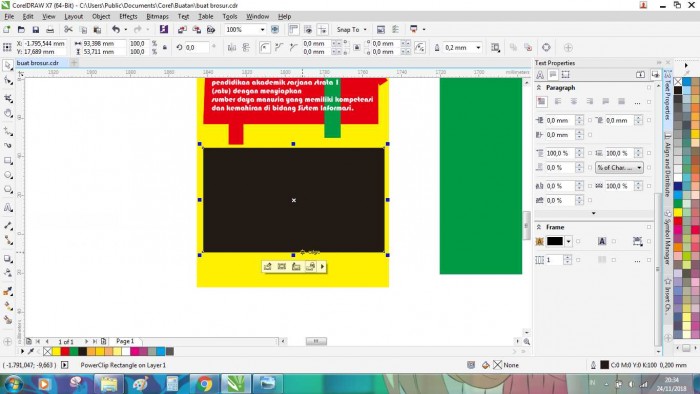Select the Interactive Fill tool

[x=8, y=306]
